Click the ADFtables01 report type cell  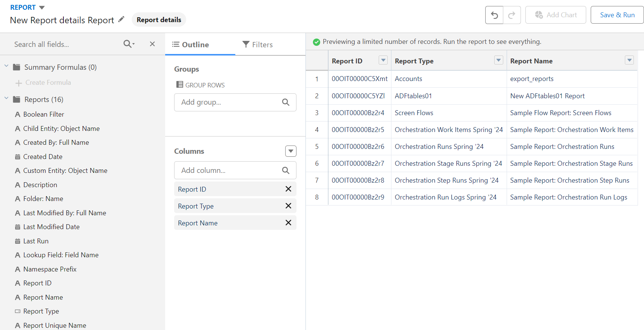(449, 96)
